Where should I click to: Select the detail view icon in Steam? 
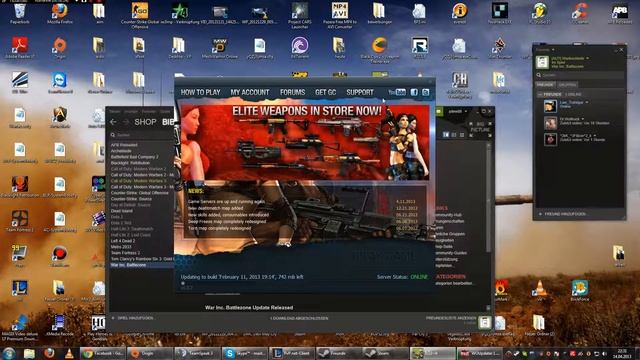click(446, 135)
